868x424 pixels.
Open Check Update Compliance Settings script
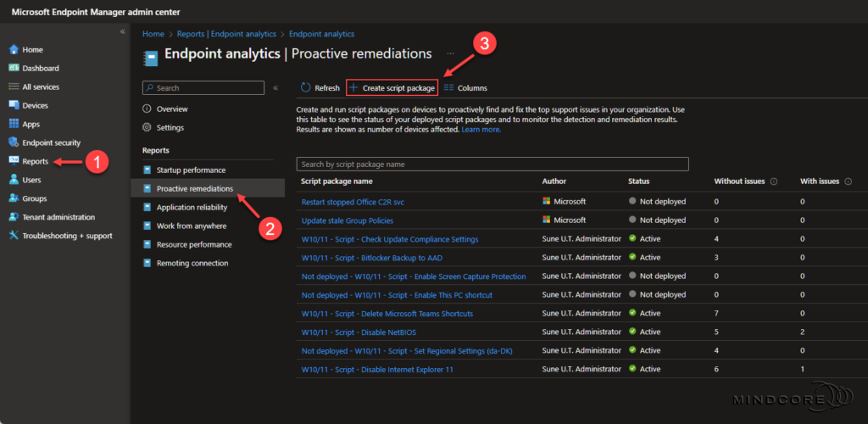click(390, 239)
